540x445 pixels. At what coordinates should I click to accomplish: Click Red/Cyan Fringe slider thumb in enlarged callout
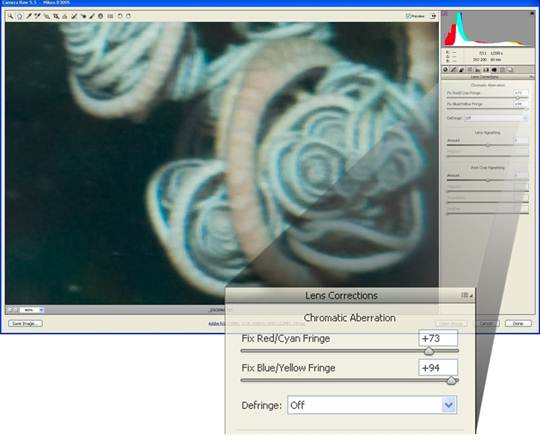[429, 351]
